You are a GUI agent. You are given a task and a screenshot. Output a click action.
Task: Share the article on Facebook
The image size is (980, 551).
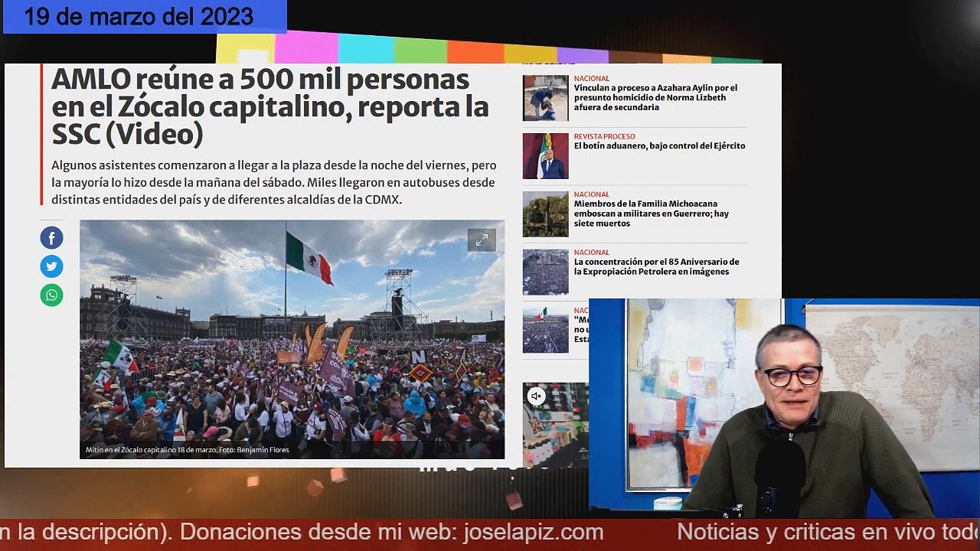pos(52,238)
